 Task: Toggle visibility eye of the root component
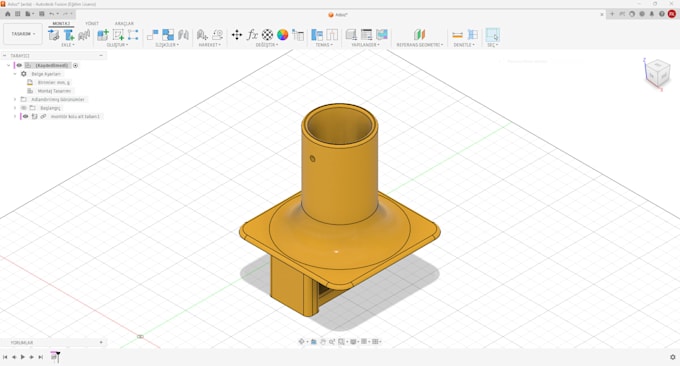tap(19, 65)
